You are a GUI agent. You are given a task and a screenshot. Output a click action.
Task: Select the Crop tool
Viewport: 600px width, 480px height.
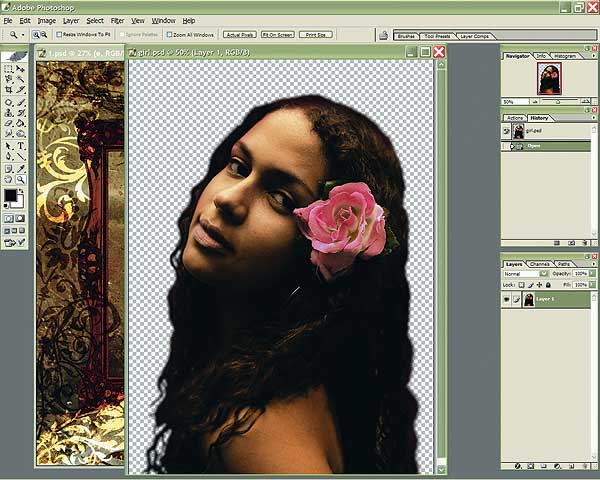tap(9, 91)
